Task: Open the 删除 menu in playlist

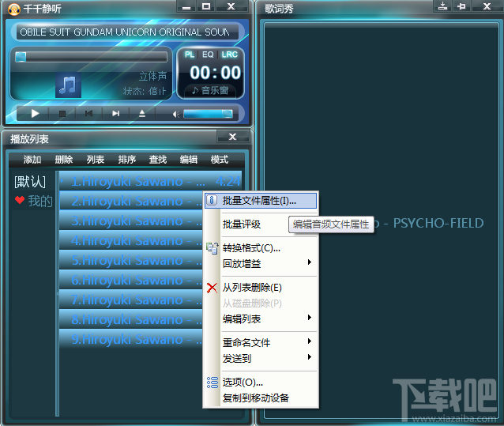Action: [x=64, y=160]
